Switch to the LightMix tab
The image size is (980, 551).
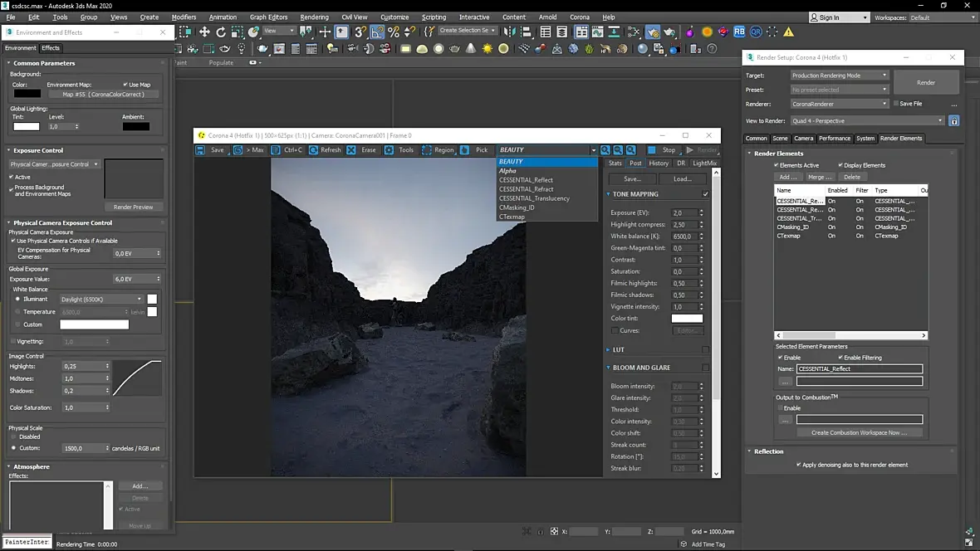[x=704, y=163]
